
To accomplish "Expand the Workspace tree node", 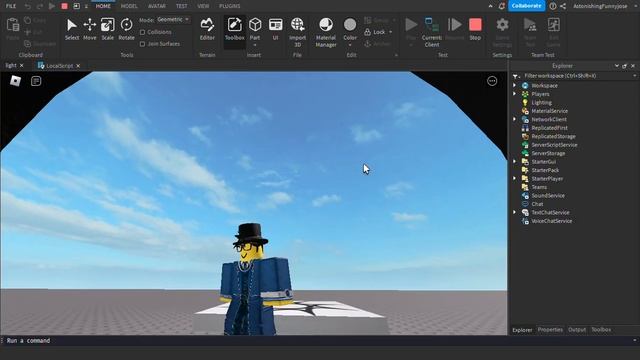I will (514, 85).
